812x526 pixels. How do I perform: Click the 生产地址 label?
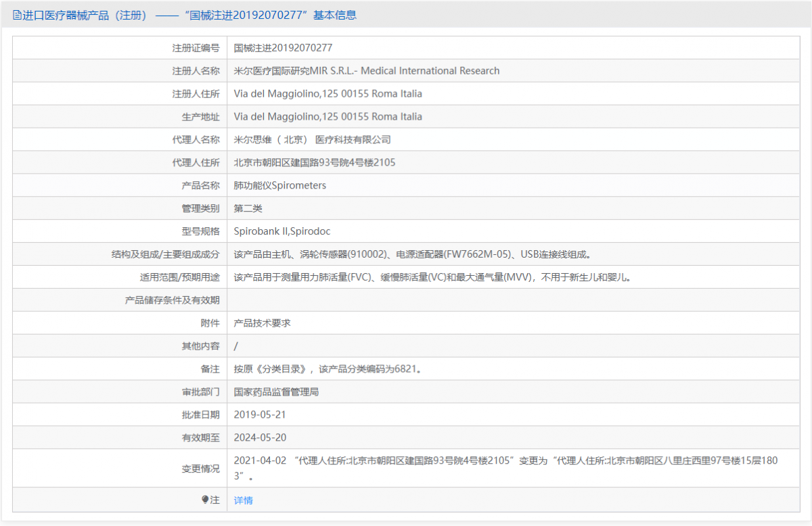(x=201, y=117)
